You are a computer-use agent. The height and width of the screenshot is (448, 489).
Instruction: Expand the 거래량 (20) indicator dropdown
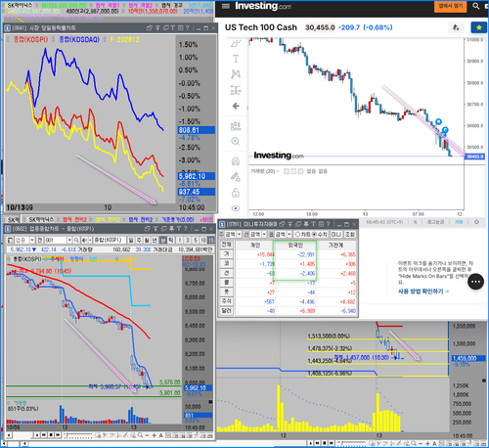(x=278, y=171)
